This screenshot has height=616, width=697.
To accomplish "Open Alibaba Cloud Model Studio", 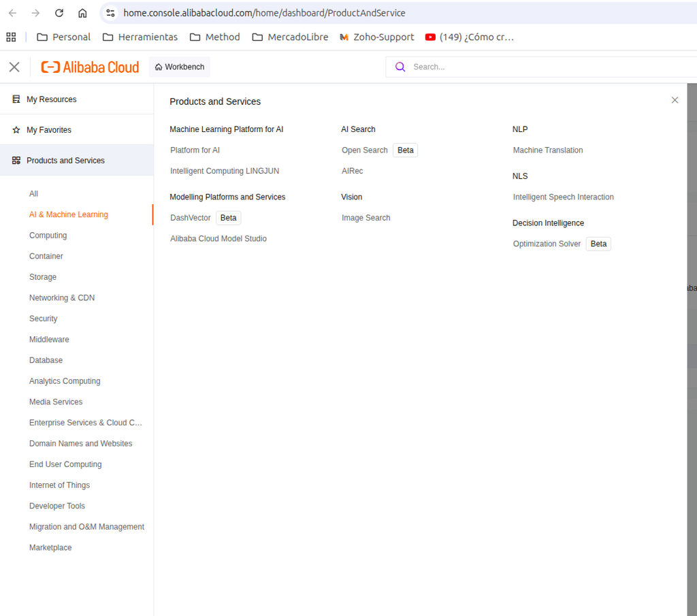I will [218, 239].
